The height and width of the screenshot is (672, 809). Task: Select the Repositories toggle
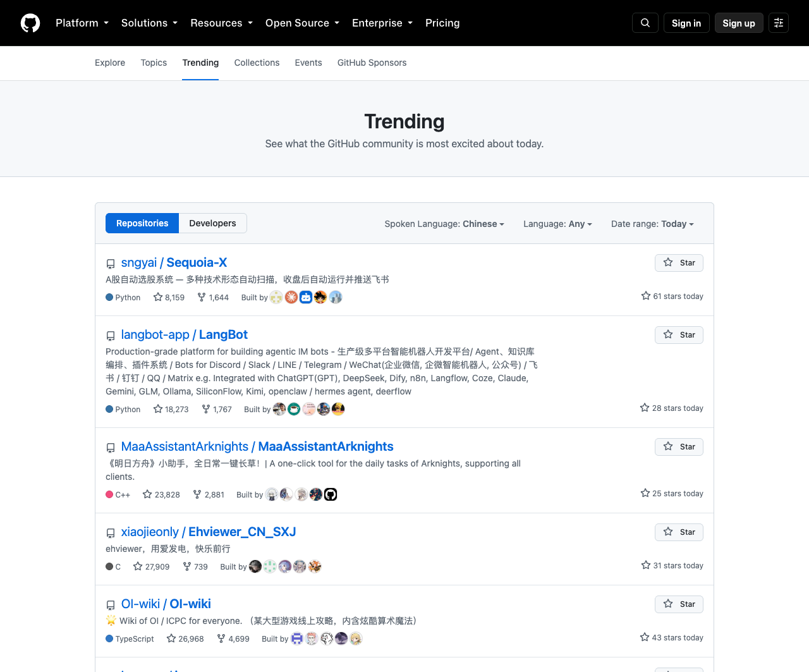(142, 223)
